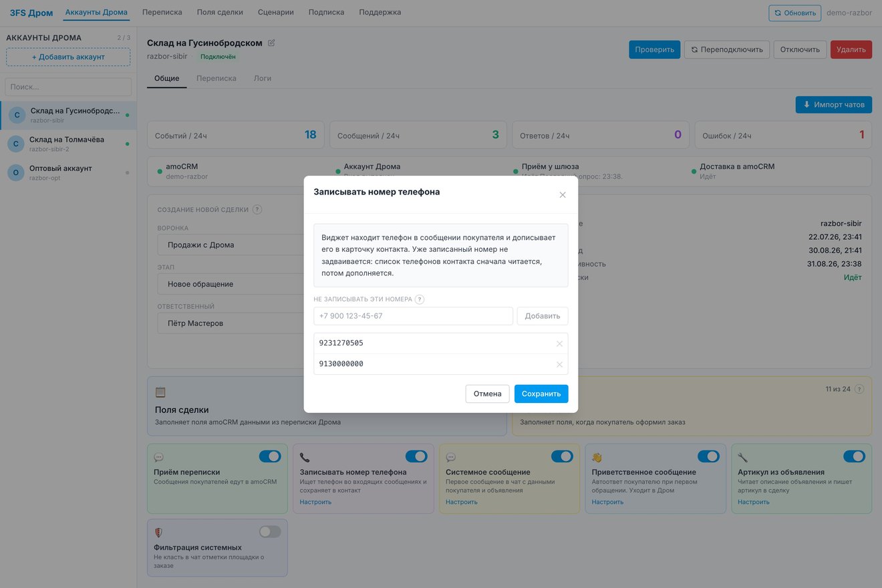Open the Воронка dropdown Продажи с Дрома
Screen dimensions: 882x588
[x=231, y=245]
